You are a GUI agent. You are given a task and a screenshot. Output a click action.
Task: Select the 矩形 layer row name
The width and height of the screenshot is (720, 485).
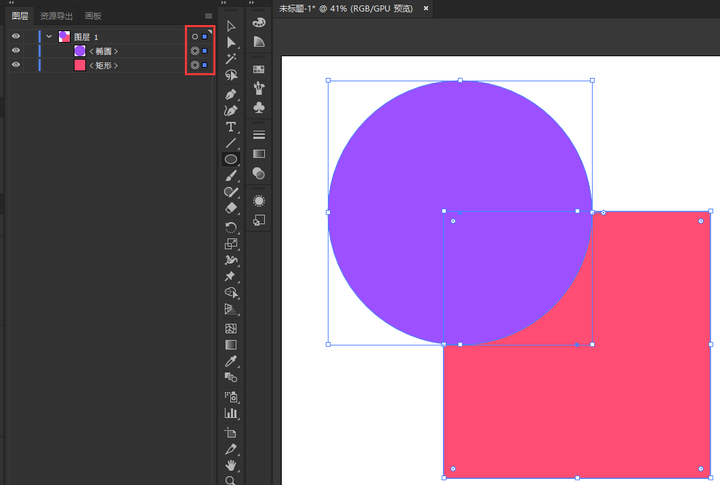(x=103, y=65)
